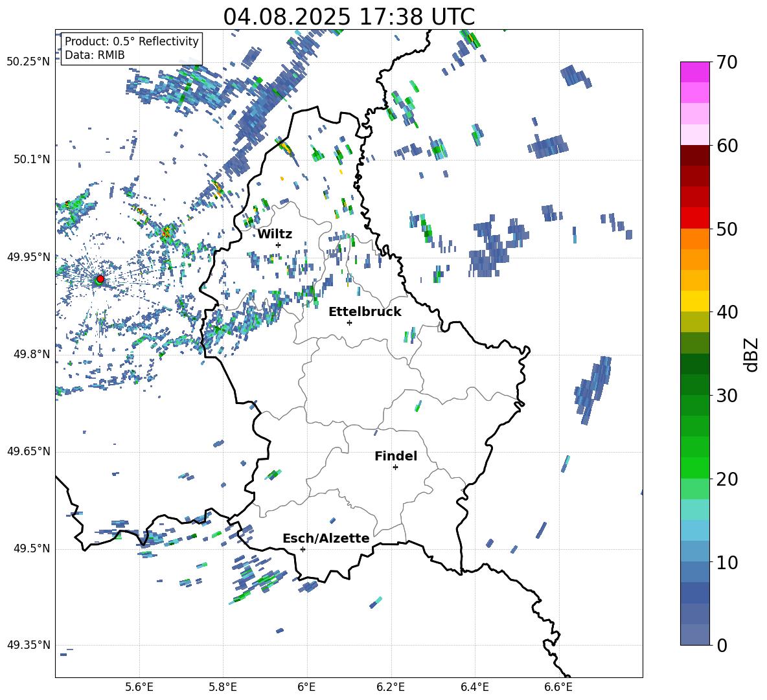
Task: Click the 6°E longitude label
Action: pyautogui.click(x=306, y=687)
